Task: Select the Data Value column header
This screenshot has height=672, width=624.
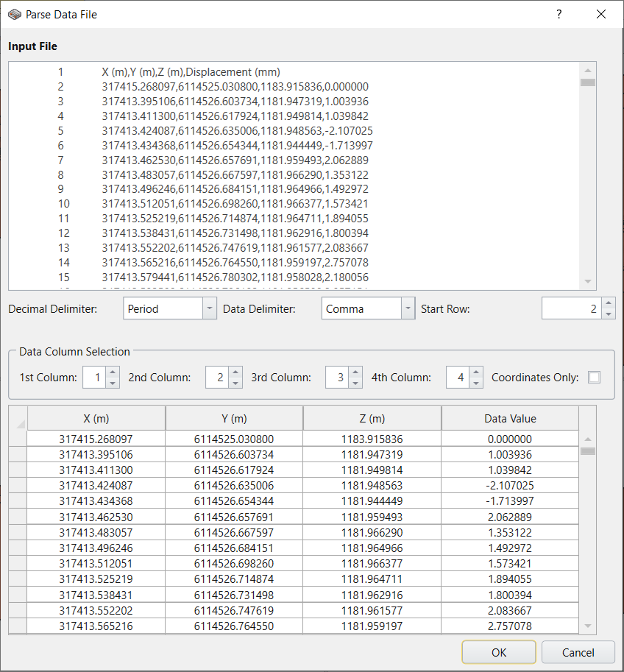Action: pos(510,418)
